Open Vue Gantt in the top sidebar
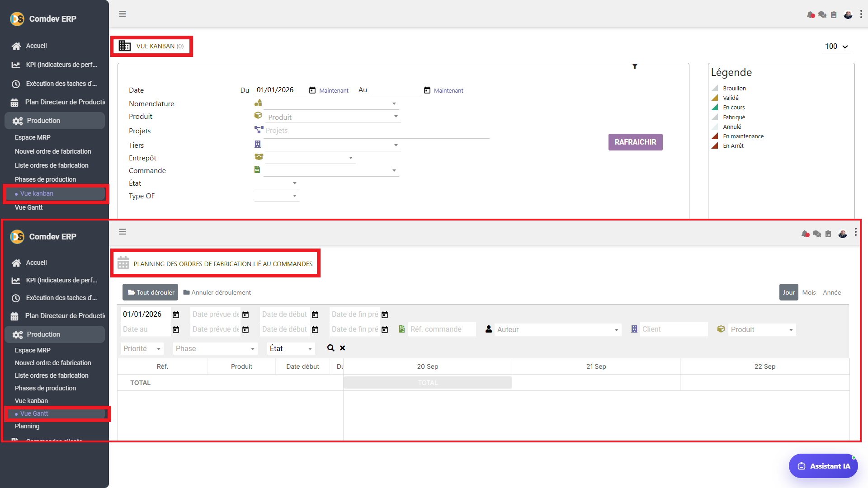This screenshot has height=488, width=868. (x=28, y=207)
